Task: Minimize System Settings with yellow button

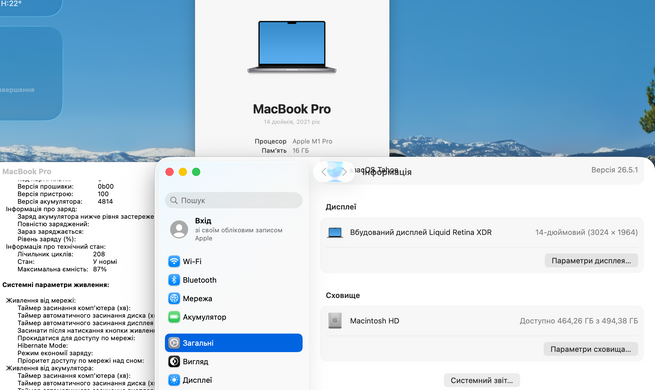Action: [183, 172]
